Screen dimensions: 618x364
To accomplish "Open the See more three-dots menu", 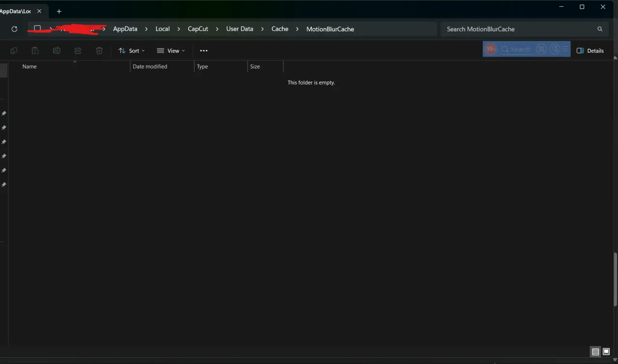I will pos(204,51).
